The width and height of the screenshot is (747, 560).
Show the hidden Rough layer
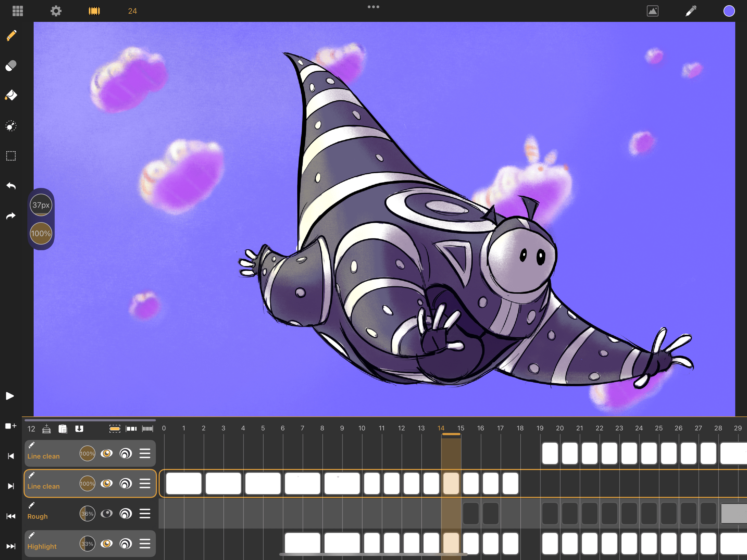(x=107, y=514)
